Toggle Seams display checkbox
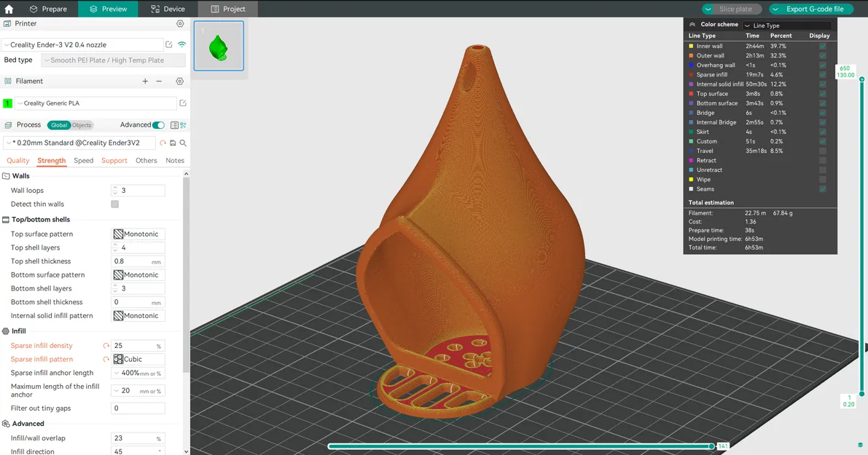 click(x=823, y=189)
